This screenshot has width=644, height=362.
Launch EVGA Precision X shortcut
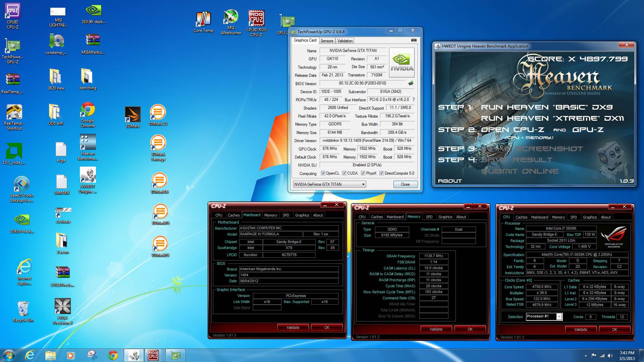click(x=62, y=311)
